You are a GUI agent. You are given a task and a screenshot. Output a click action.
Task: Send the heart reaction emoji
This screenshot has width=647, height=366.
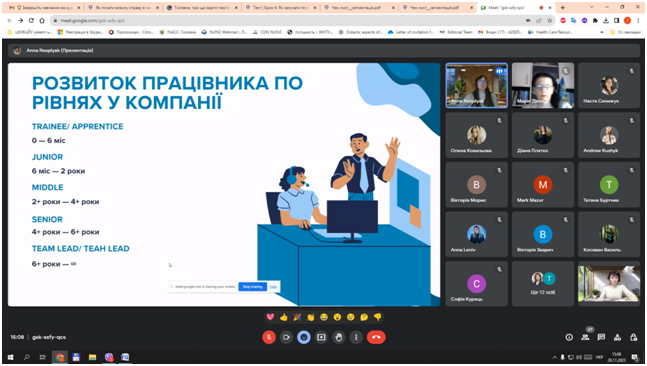[270, 317]
